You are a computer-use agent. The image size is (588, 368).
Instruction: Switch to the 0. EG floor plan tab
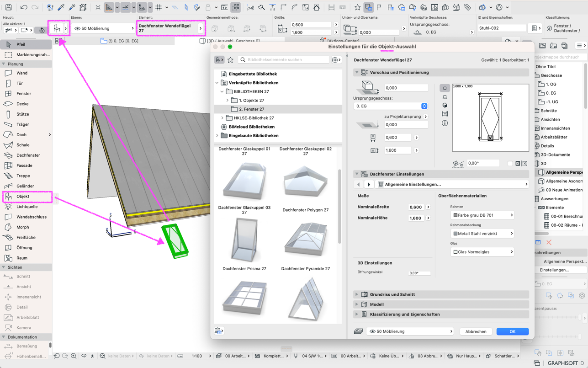point(120,41)
